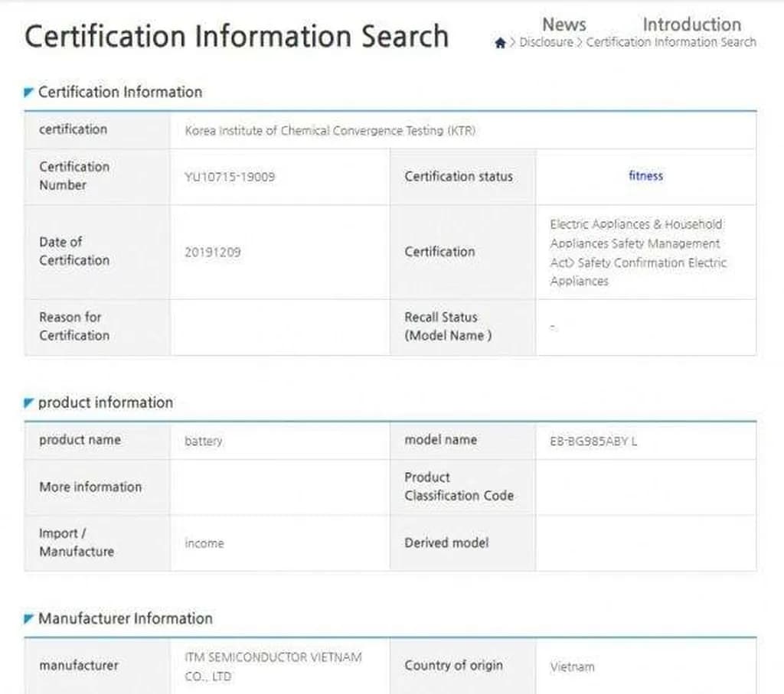Screen dimensions: 784x694
Task: Go to Disclosure in the breadcrumb
Action: point(546,43)
